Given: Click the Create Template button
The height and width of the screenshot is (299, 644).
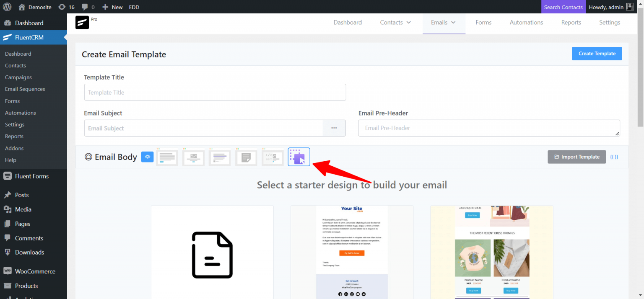Looking at the screenshot, I should (597, 53).
